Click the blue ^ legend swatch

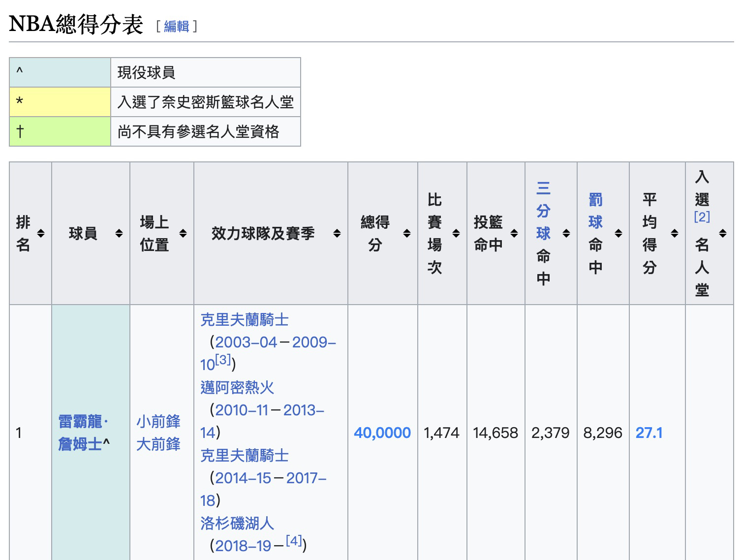[x=60, y=73]
